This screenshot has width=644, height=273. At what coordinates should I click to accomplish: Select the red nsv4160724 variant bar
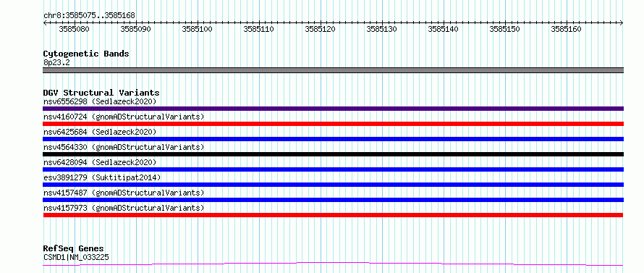[x=333, y=124]
